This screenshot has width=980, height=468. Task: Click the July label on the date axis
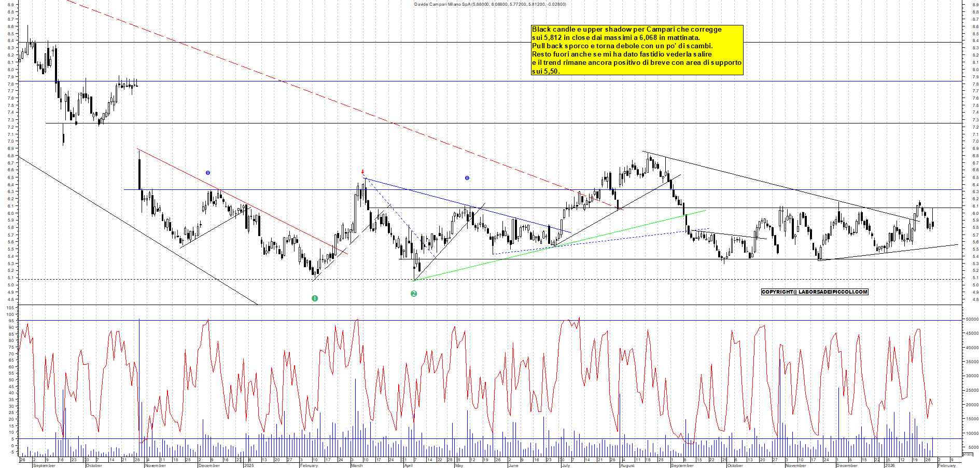(566, 465)
